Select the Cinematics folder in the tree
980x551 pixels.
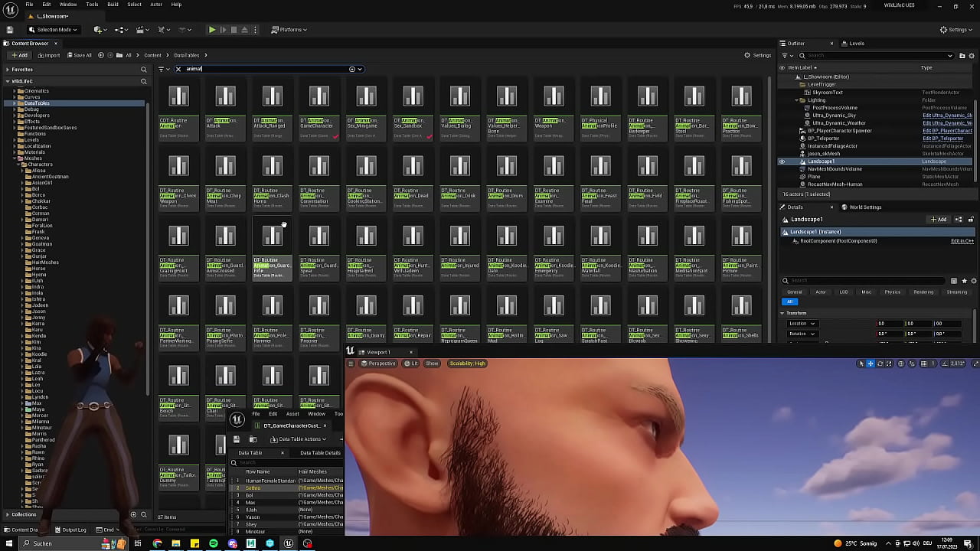pyautogui.click(x=36, y=91)
